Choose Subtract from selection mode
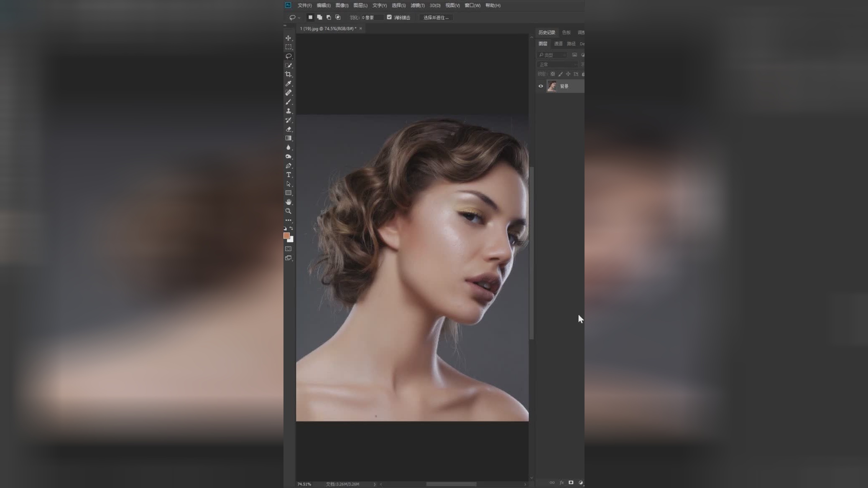The width and height of the screenshot is (868, 488). tap(329, 17)
